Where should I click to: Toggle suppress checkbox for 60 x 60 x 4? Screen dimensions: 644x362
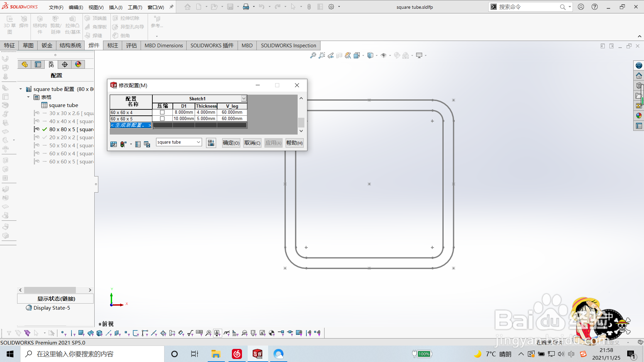coord(162,112)
